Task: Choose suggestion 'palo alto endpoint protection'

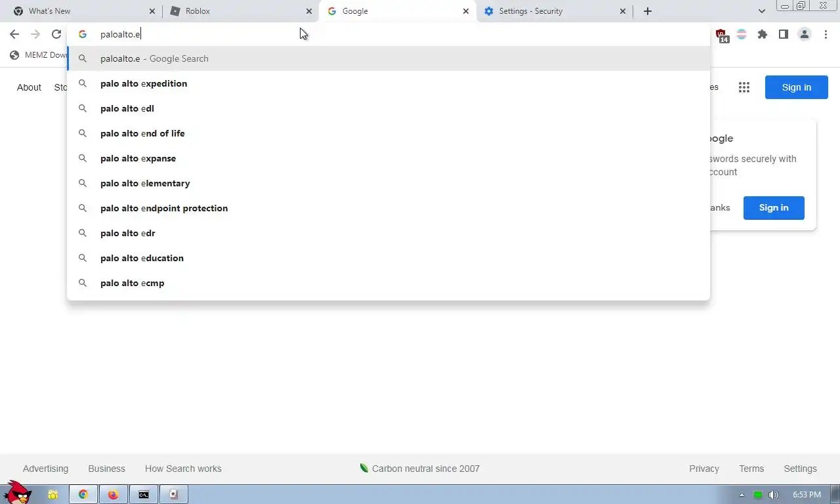Action: tap(388, 208)
